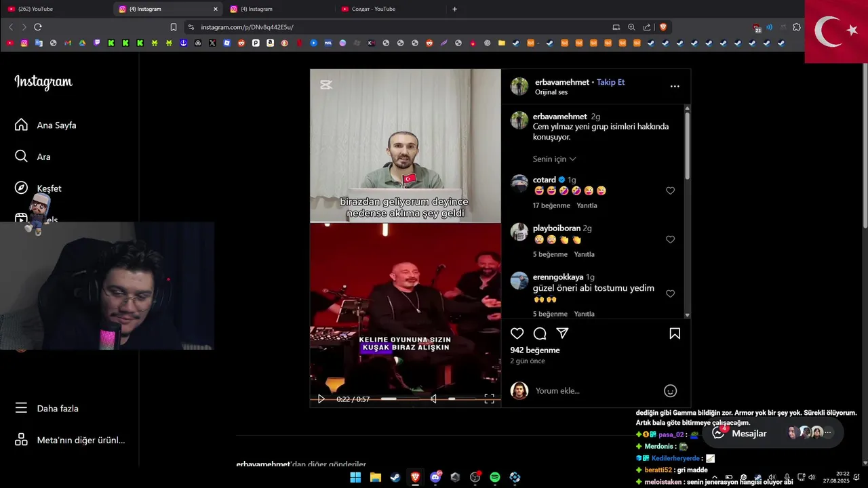Open cotard's profile
The image size is (868, 488).
(545, 180)
